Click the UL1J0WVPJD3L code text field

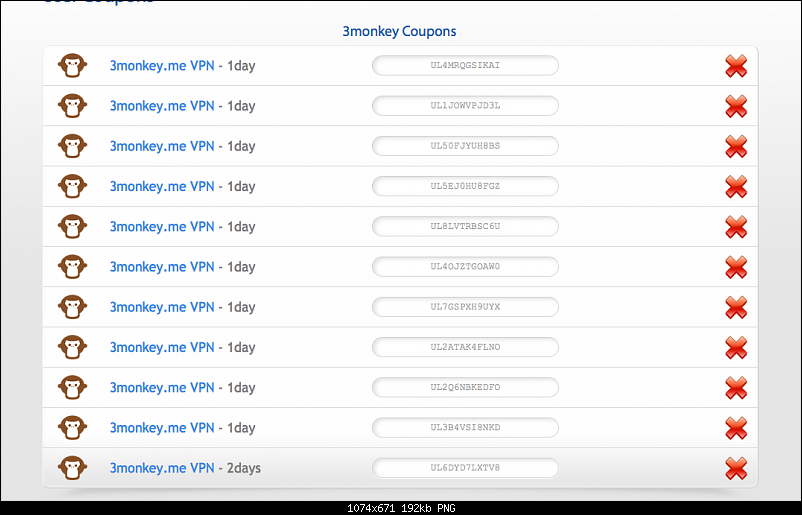465,106
